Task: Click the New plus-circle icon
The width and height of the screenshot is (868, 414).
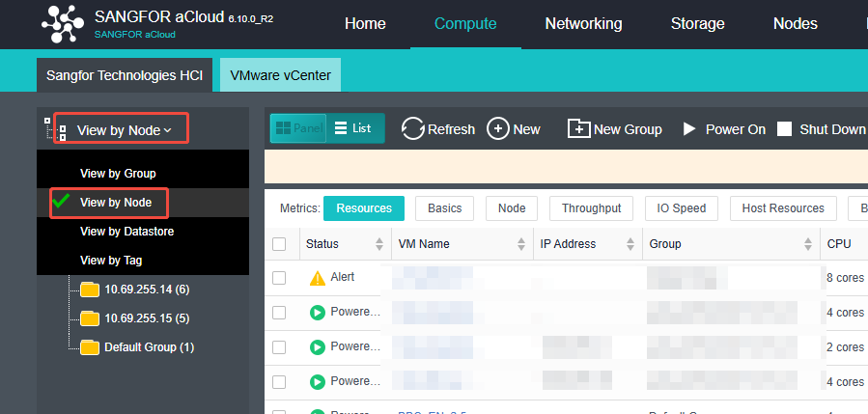Action: (x=497, y=129)
